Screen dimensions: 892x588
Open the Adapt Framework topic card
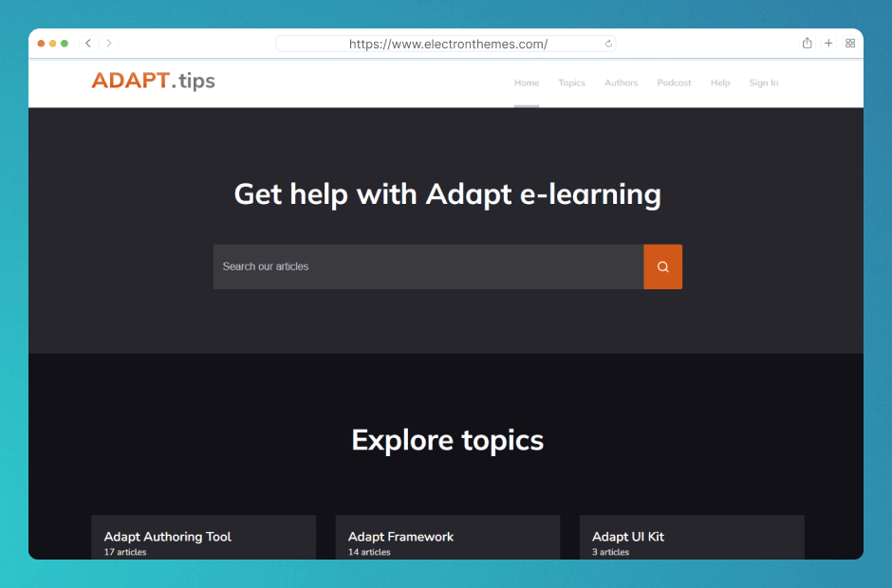[448, 538]
